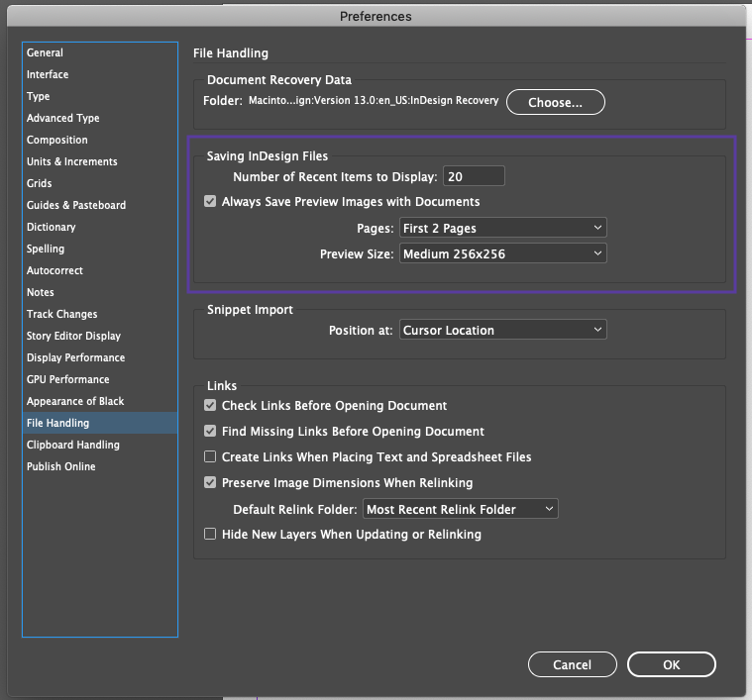Go to GPU Performance preferences
Screen dimensions: 752x700
tap(68, 380)
